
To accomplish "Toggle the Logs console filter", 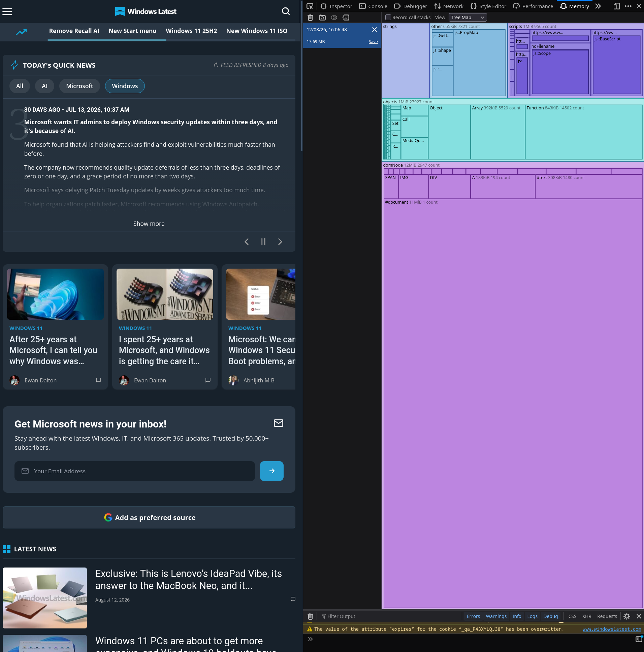I will pos(532,616).
